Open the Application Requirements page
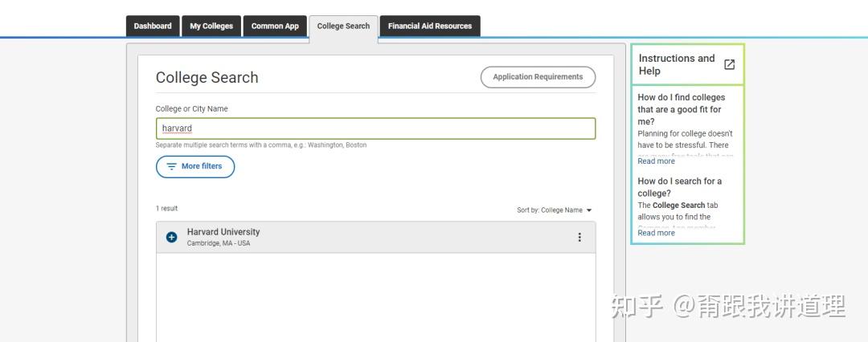Viewport: 868px width, 342px height. (x=538, y=77)
